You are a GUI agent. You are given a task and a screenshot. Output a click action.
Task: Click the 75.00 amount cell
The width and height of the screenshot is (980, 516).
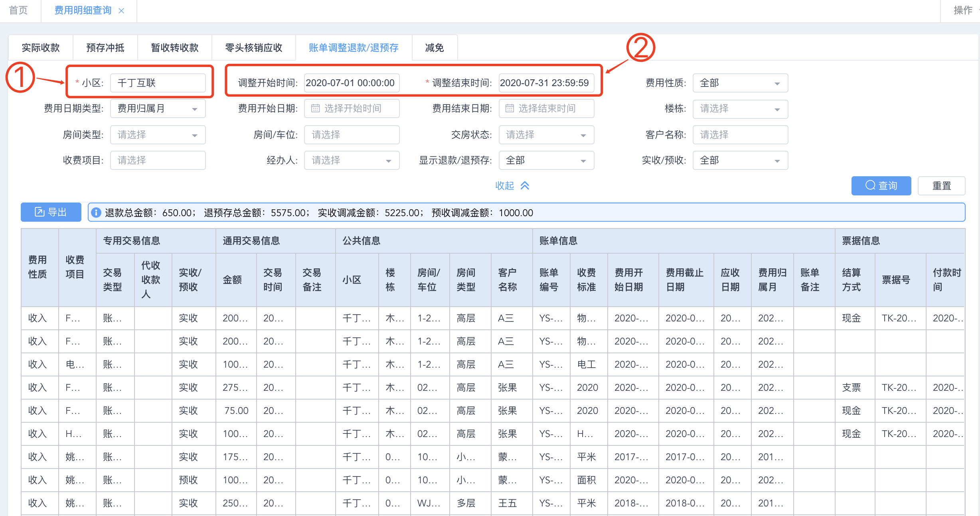coord(236,411)
